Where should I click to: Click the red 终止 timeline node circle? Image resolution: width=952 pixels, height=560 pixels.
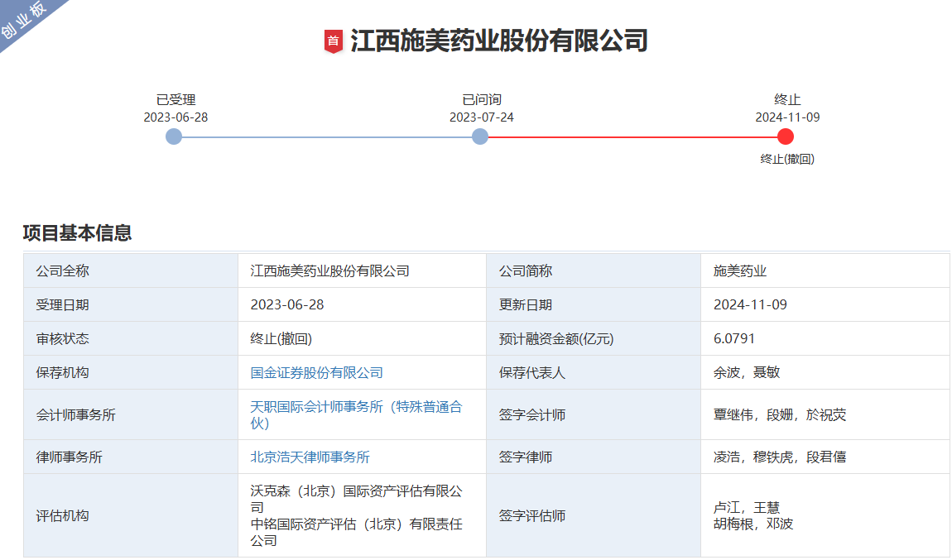tap(786, 136)
